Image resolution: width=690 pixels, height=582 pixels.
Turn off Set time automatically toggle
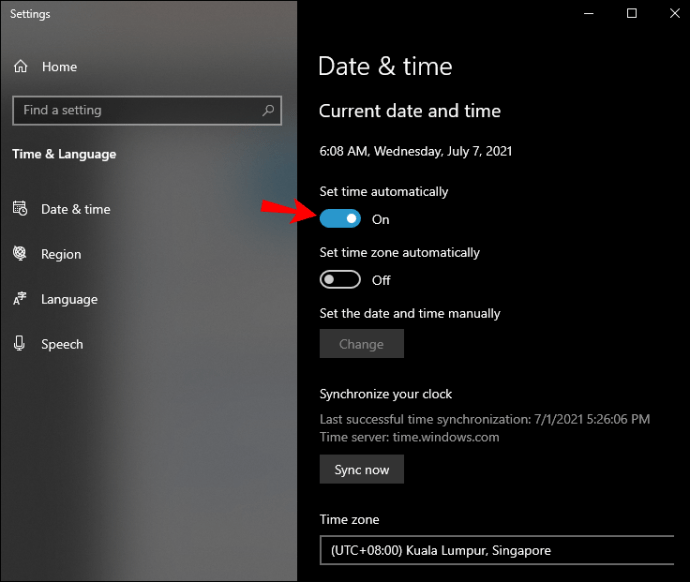pyautogui.click(x=340, y=219)
